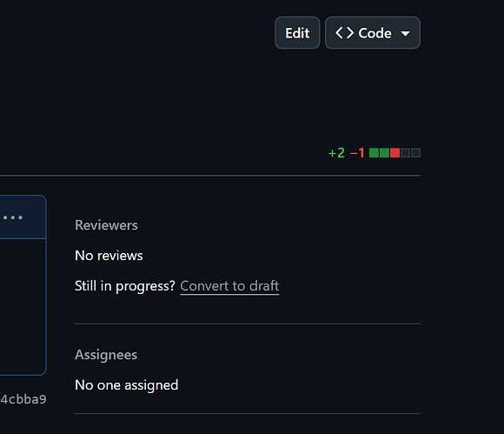Select the first green diffstat block

(x=374, y=153)
